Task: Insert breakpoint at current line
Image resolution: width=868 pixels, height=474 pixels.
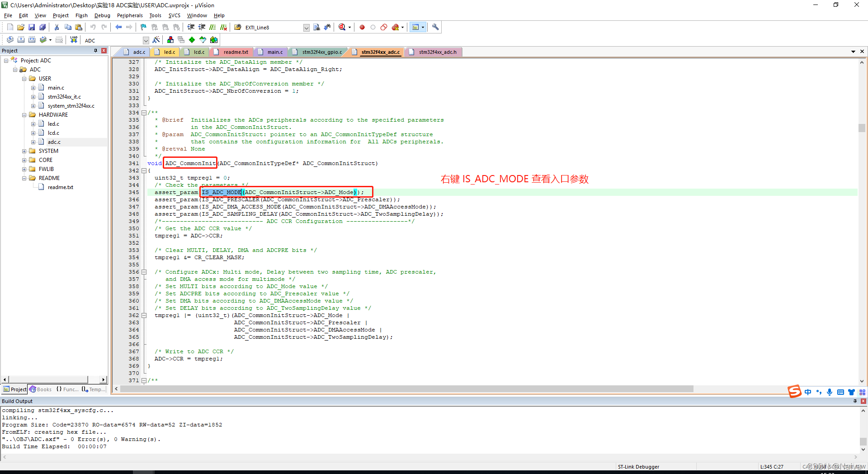Action: tap(362, 27)
